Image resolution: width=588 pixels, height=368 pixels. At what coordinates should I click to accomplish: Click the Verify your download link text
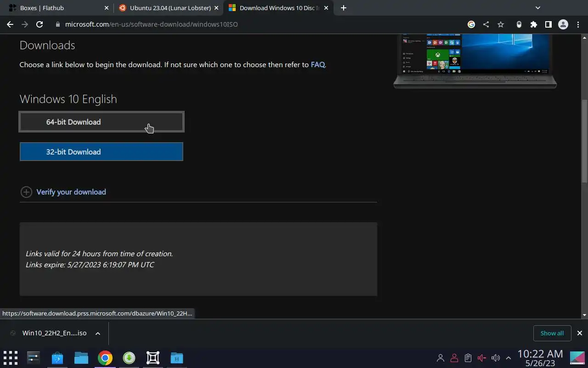tap(71, 192)
